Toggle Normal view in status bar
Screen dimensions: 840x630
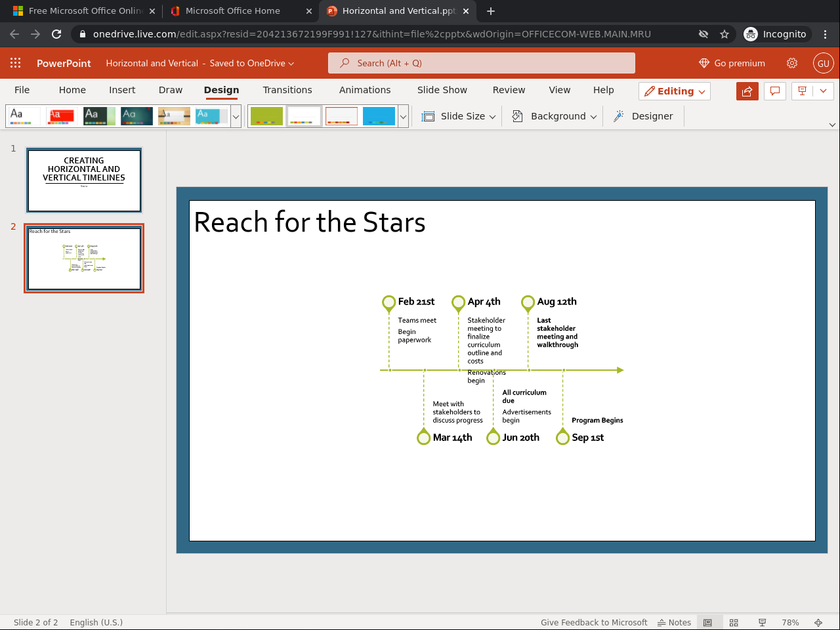tap(707, 622)
